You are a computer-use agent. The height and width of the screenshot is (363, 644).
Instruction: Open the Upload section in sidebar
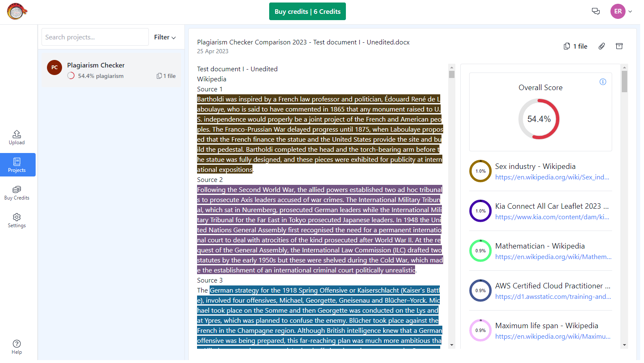17,137
